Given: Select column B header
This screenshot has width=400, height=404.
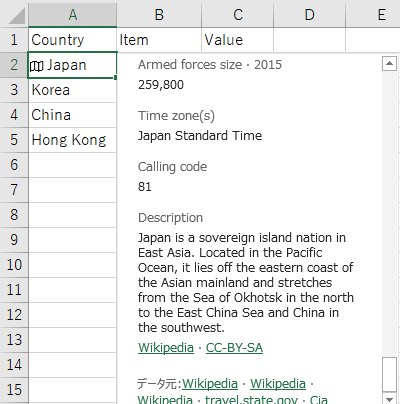Looking at the screenshot, I should click(159, 15).
